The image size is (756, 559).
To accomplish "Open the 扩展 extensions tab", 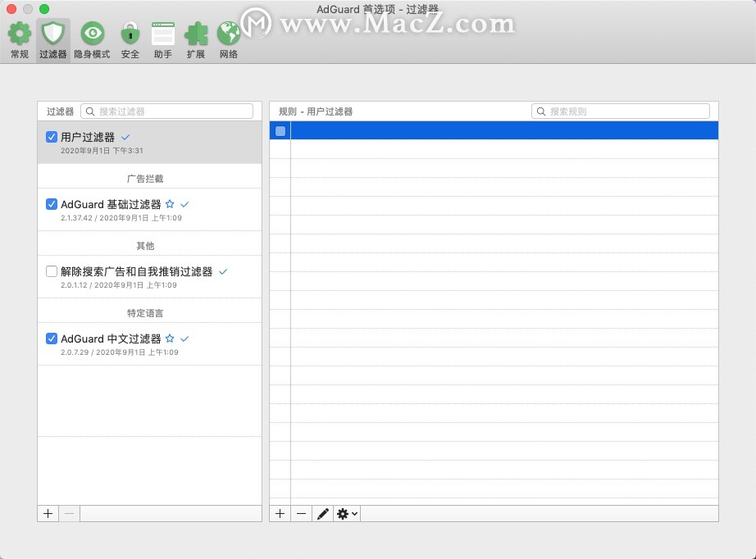I will click(x=196, y=40).
